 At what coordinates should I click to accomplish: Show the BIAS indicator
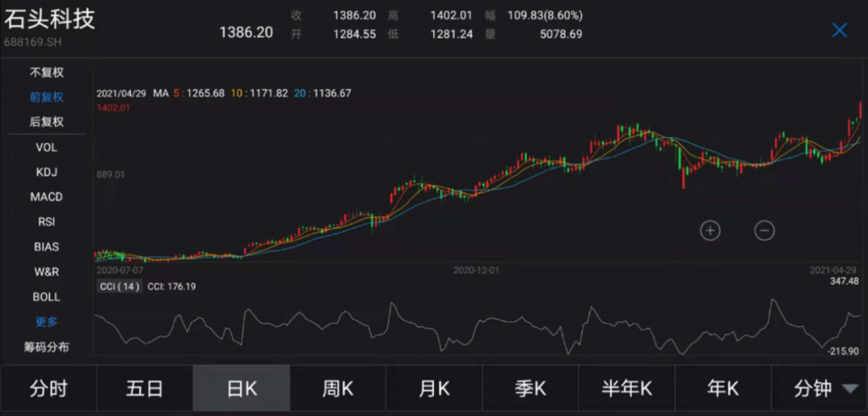[47, 247]
